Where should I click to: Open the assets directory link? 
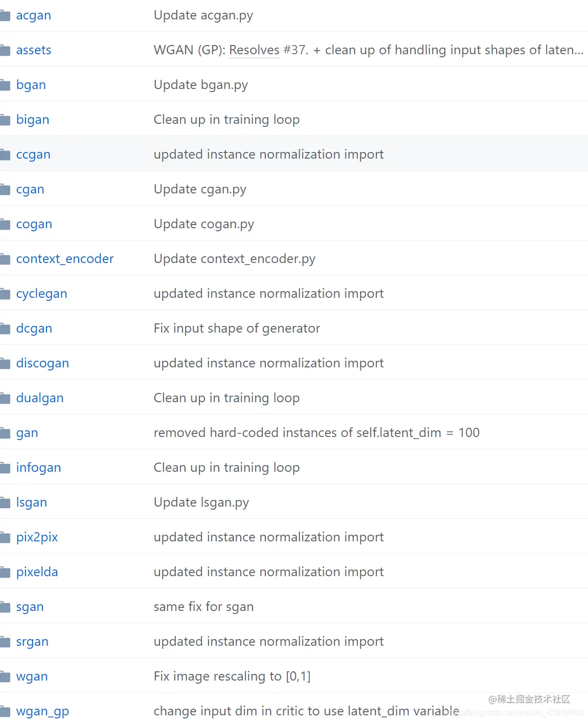point(34,50)
